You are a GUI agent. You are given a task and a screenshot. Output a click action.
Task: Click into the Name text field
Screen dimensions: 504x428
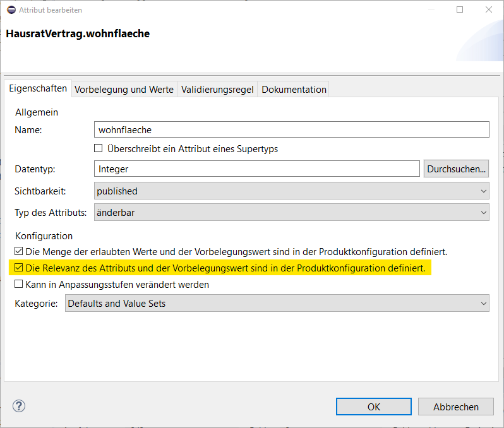[291, 129]
